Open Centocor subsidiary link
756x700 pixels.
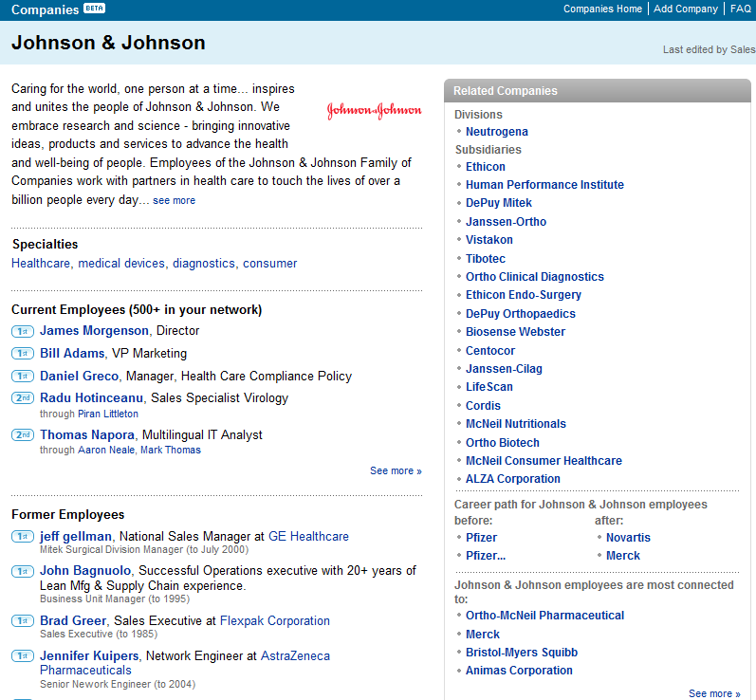pos(490,351)
